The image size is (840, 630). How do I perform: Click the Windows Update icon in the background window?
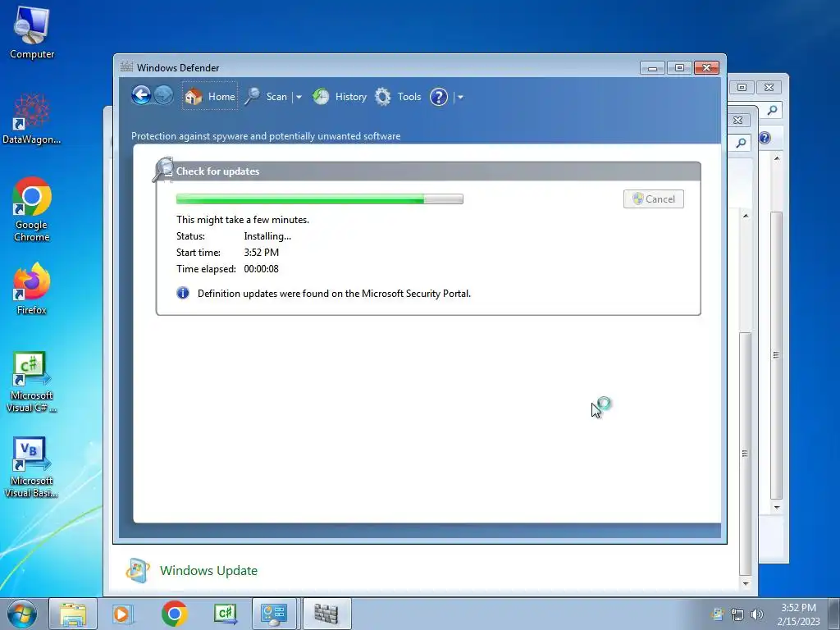click(138, 570)
